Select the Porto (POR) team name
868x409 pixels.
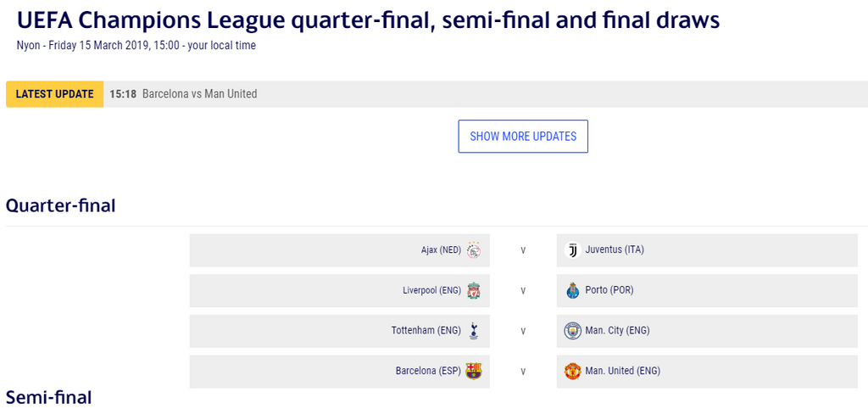(x=609, y=290)
